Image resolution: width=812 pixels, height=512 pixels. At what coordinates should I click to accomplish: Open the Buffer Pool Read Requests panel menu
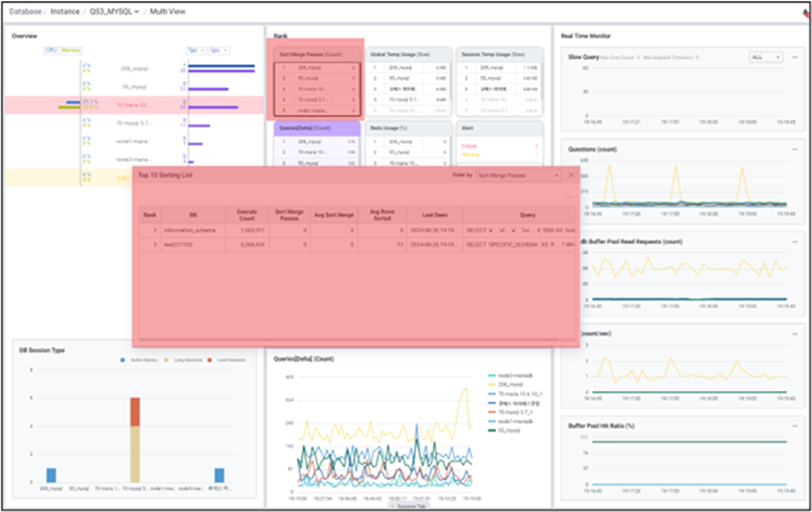(794, 241)
